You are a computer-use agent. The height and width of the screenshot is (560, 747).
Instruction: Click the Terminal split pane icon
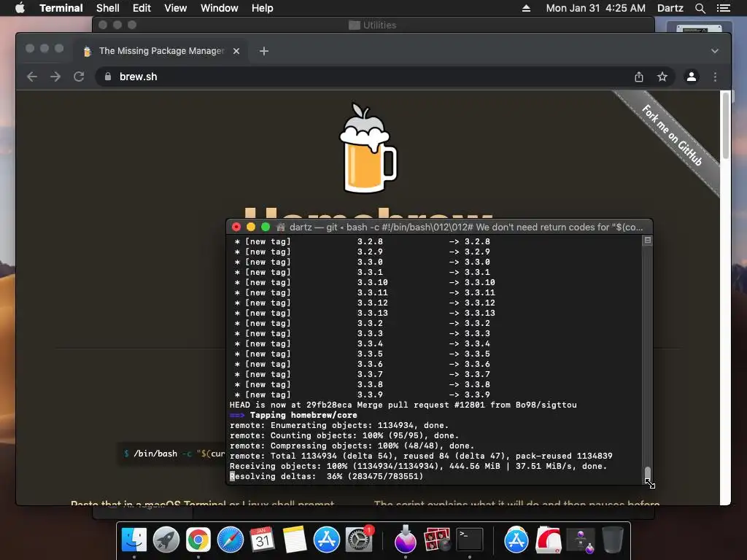click(x=648, y=241)
